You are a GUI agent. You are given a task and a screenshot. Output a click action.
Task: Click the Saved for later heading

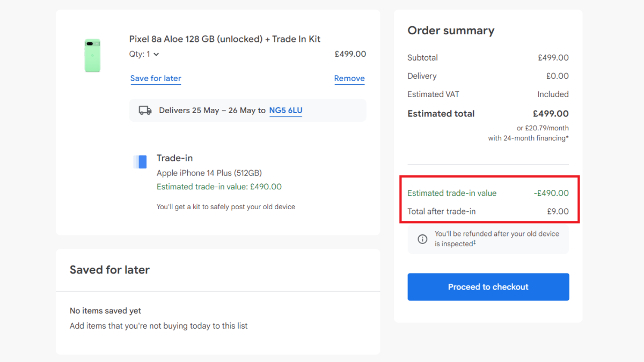[109, 270]
